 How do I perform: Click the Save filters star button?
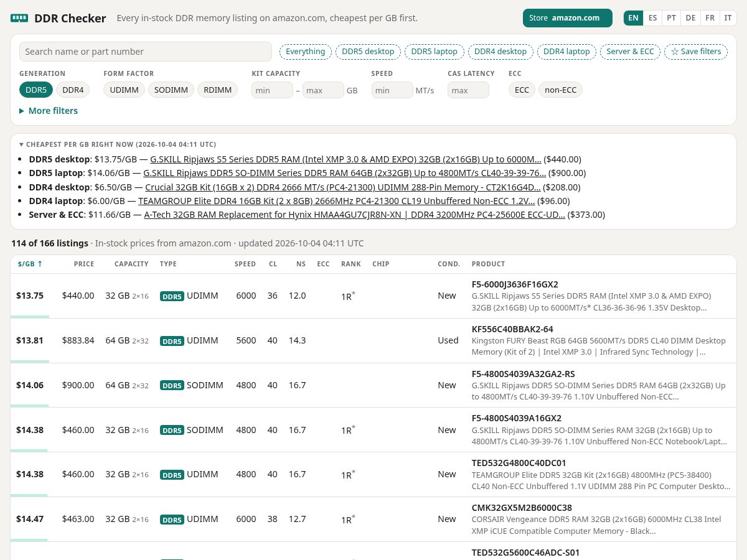(x=695, y=52)
